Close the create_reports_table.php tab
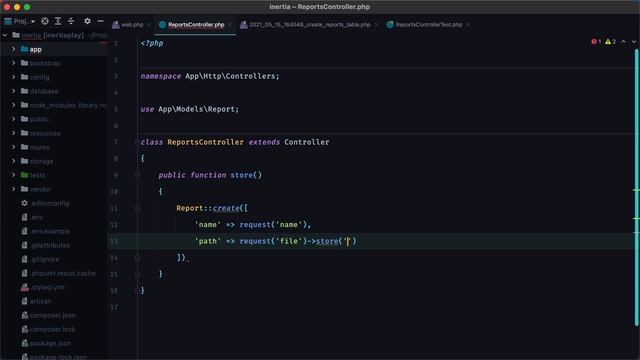The height and width of the screenshot is (360, 640). point(376,24)
